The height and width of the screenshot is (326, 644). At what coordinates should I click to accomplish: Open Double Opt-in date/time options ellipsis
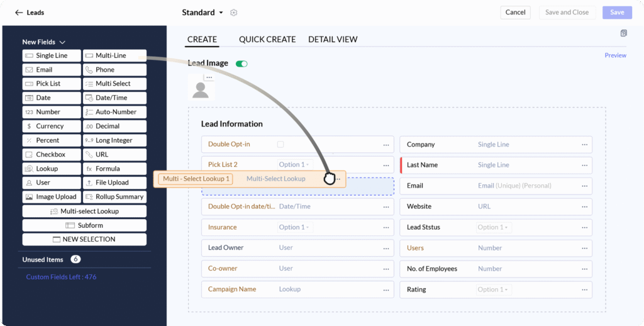click(x=386, y=207)
